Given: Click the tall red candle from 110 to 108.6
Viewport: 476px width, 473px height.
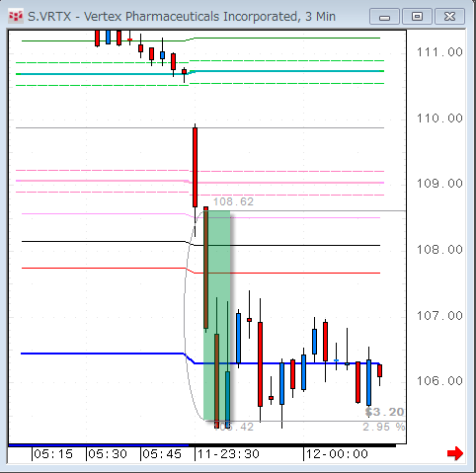Looking at the screenshot, I should coord(195,167).
